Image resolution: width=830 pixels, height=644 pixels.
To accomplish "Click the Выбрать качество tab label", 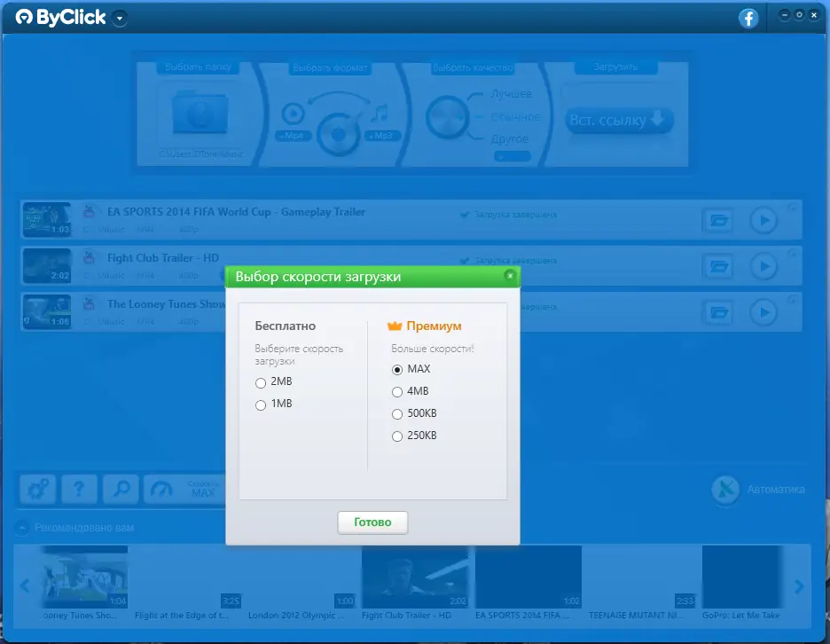I will [473, 67].
